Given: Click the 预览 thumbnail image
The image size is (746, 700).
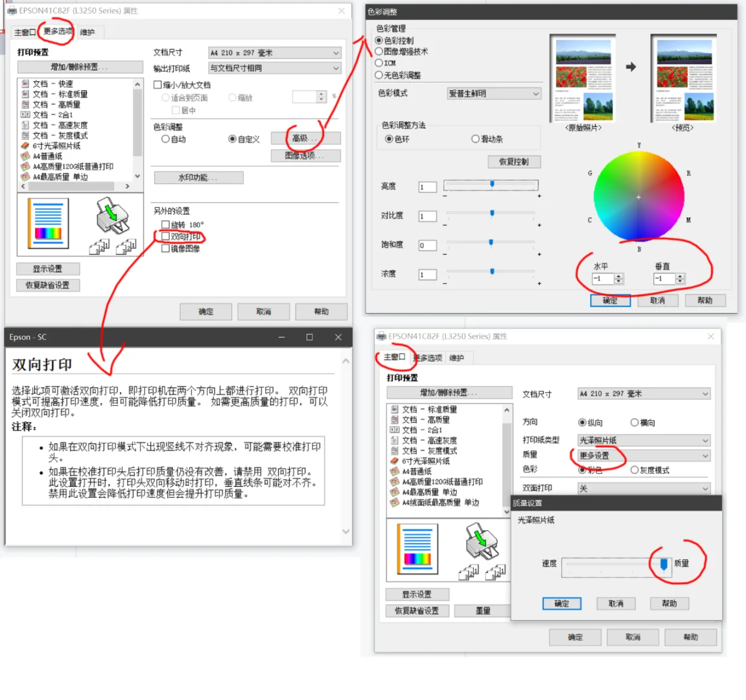Looking at the screenshot, I should tap(683, 79).
